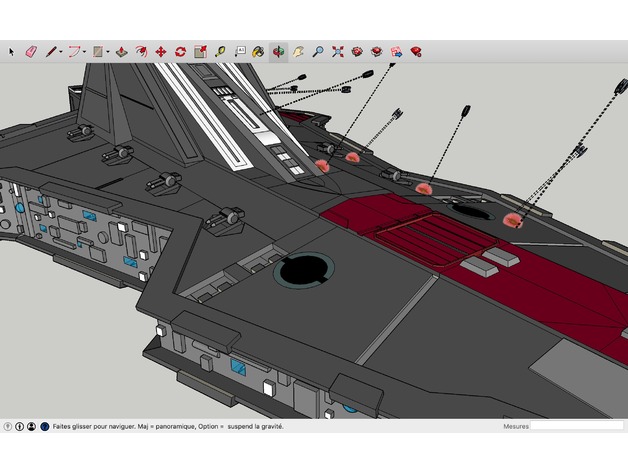Choose the Arc drawing tool
The image size is (628, 472).
(x=73, y=51)
